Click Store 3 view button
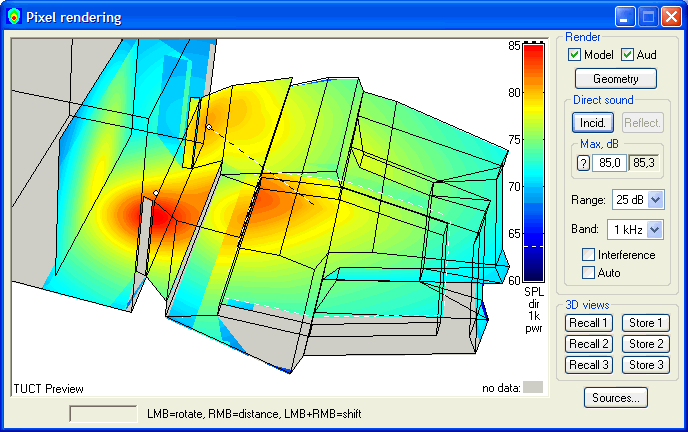Screen dimensions: 688x432 click(x=646, y=365)
